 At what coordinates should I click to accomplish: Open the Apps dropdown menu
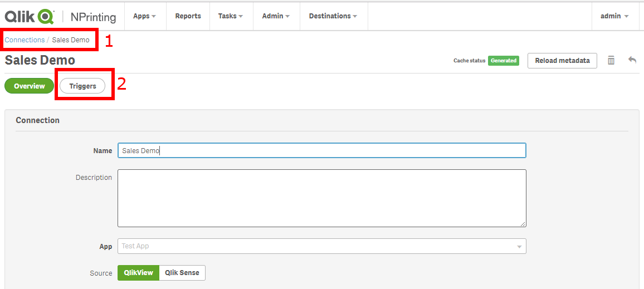tap(145, 16)
